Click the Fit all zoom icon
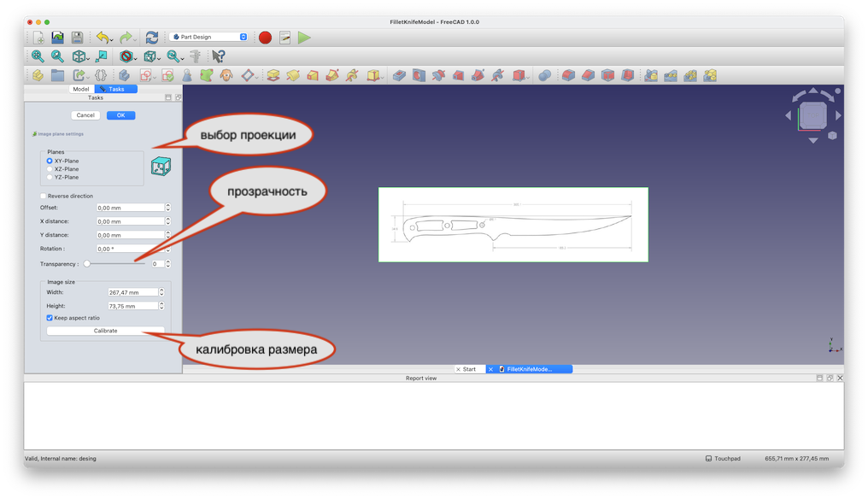Image resolution: width=868 pixels, height=499 pixels. pyautogui.click(x=38, y=56)
